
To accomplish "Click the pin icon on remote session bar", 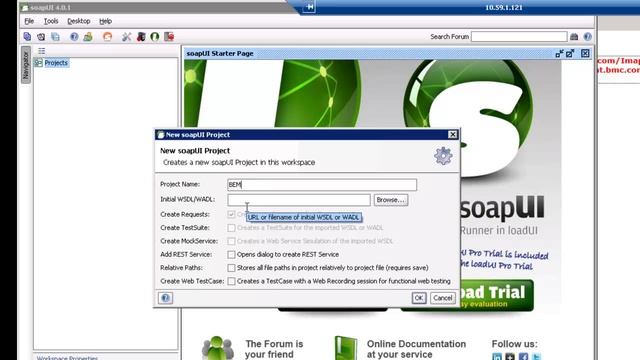I will [x=309, y=7].
